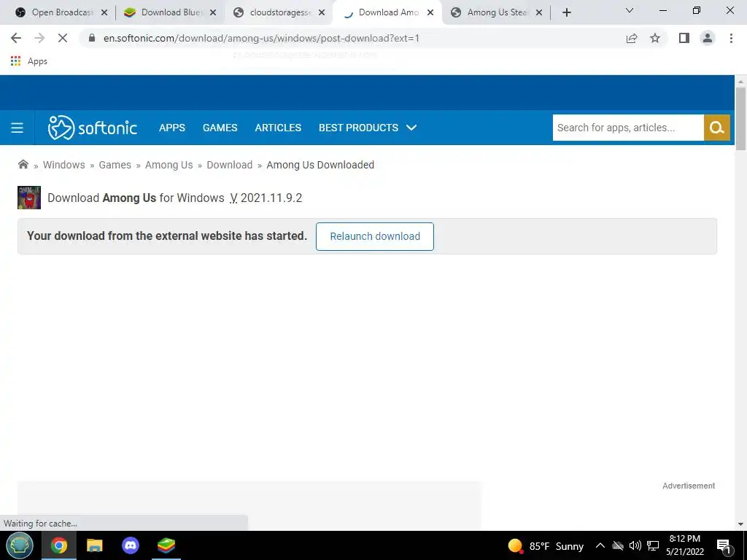The width and height of the screenshot is (747, 560).
Task: Switch to the cloudstorage tab
Action: (273, 12)
